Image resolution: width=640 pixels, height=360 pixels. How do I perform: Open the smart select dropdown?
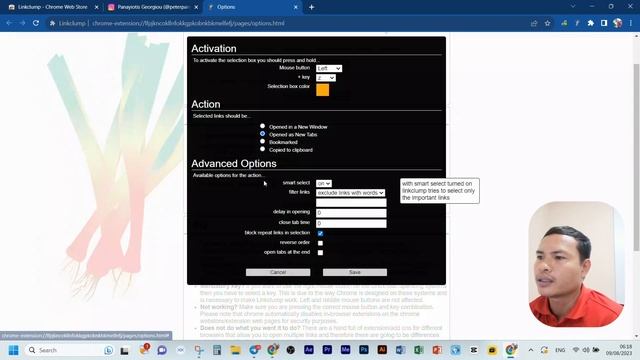[x=324, y=184]
